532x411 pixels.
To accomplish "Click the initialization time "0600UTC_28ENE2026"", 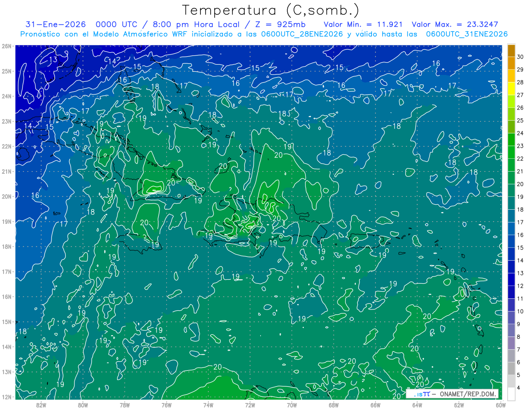I will tap(302, 34).
